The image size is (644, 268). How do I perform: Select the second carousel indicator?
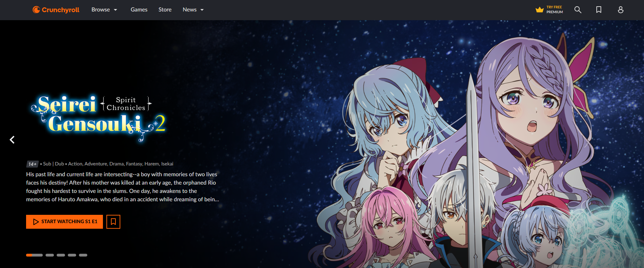click(x=50, y=255)
